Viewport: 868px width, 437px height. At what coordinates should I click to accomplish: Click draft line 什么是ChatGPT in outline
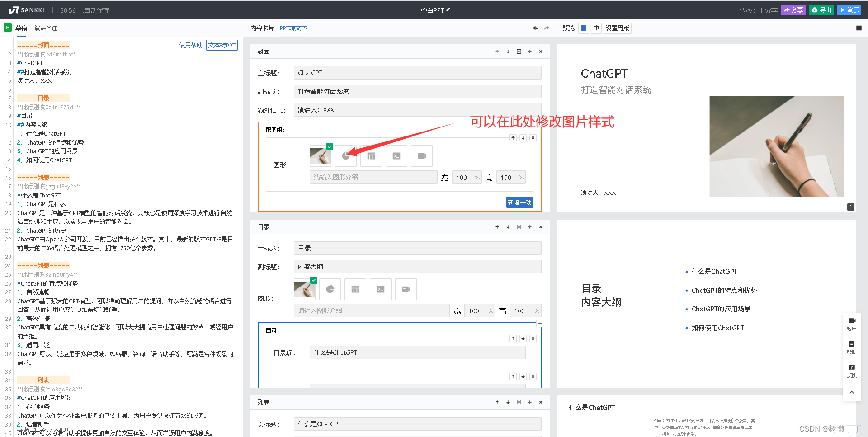[x=46, y=134]
